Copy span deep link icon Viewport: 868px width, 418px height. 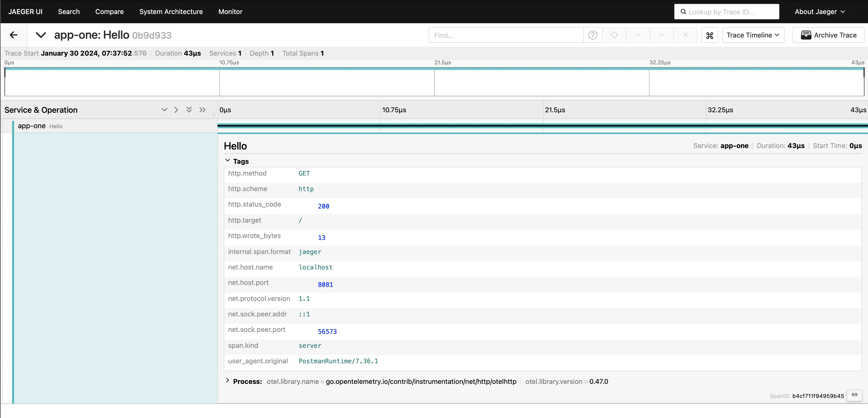coord(854,395)
